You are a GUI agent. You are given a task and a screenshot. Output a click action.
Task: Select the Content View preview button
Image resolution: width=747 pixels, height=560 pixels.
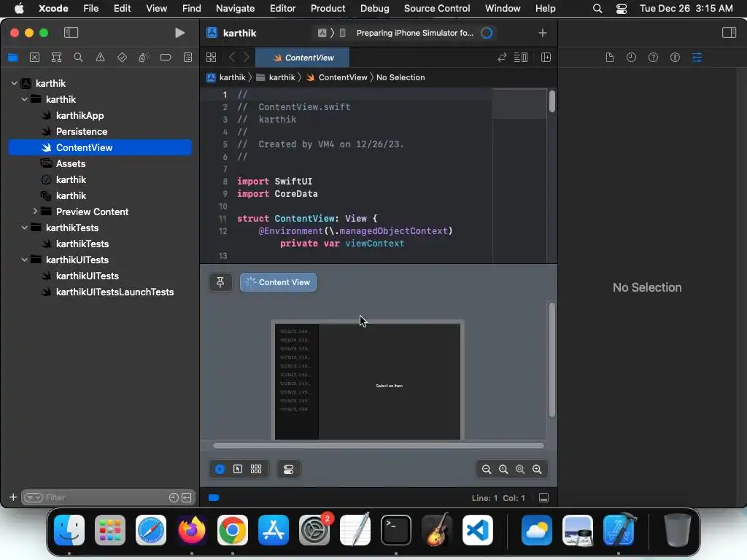(x=278, y=282)
